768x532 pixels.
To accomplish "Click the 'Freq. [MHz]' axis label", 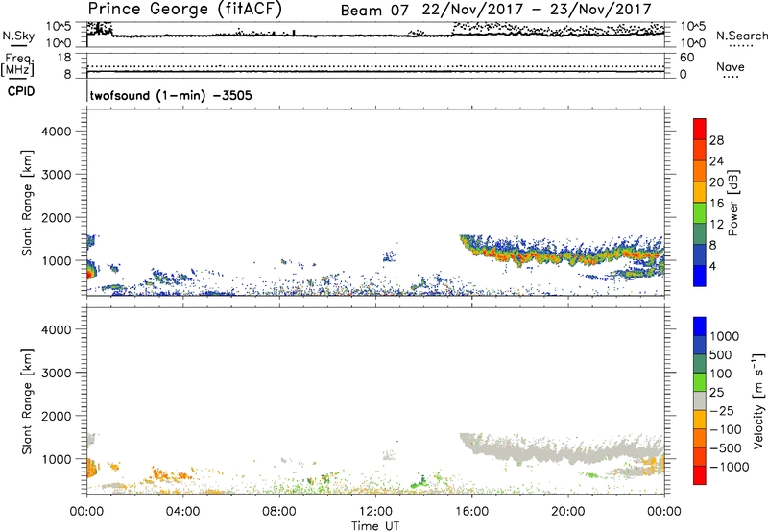I will (x=17, y=64).
